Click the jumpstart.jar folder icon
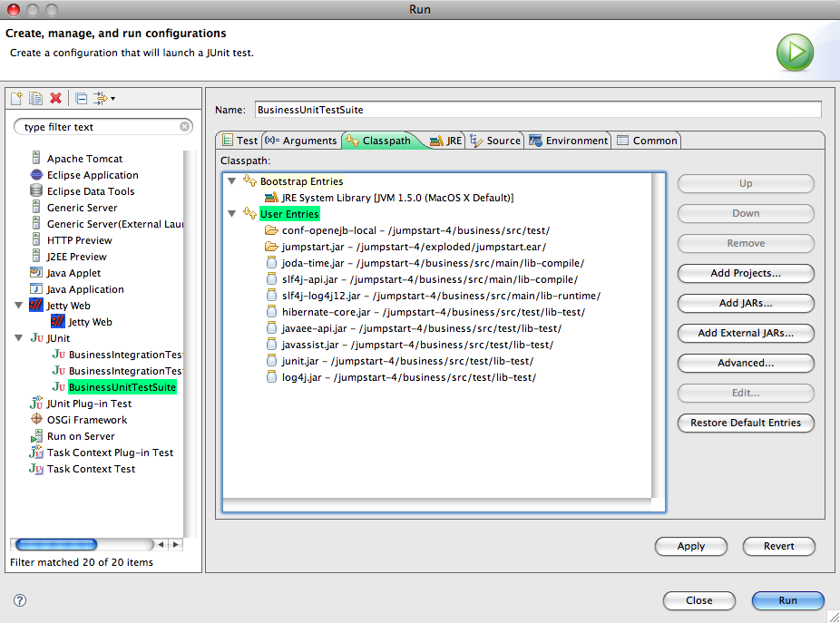The height and width of the screenshot is (623, 840). 271,247
